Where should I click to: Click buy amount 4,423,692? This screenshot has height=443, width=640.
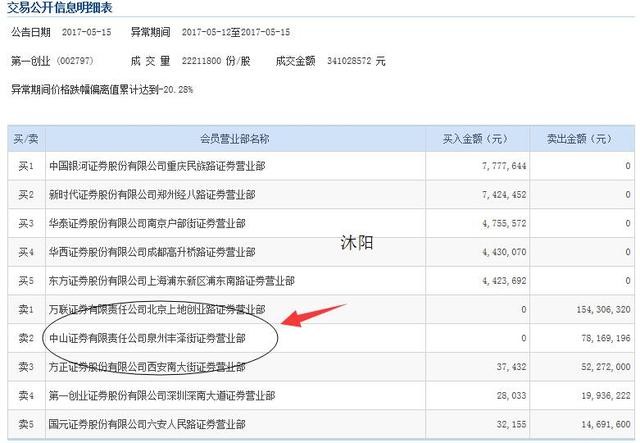click(x=504, y=281)
